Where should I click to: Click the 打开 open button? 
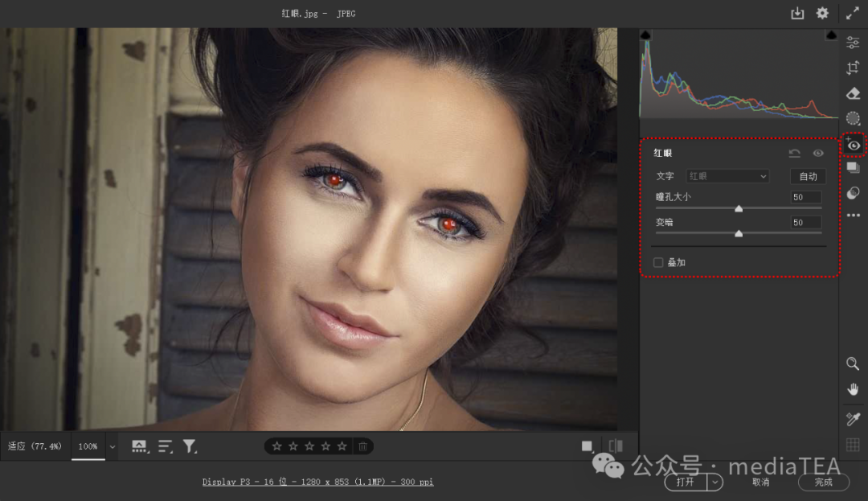[x=686, y=483]
